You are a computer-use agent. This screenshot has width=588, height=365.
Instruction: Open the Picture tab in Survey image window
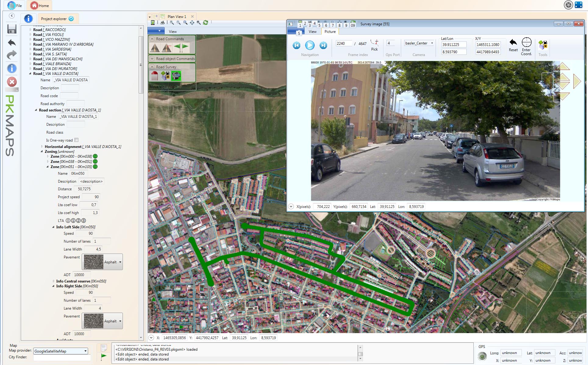point(330,32)
